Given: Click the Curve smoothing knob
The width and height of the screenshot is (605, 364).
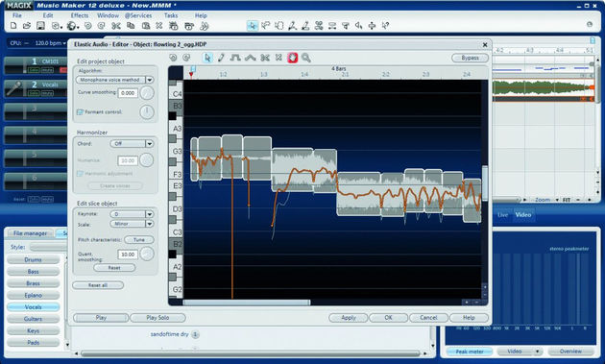Looking at the screenshot, I should point(147,92).
